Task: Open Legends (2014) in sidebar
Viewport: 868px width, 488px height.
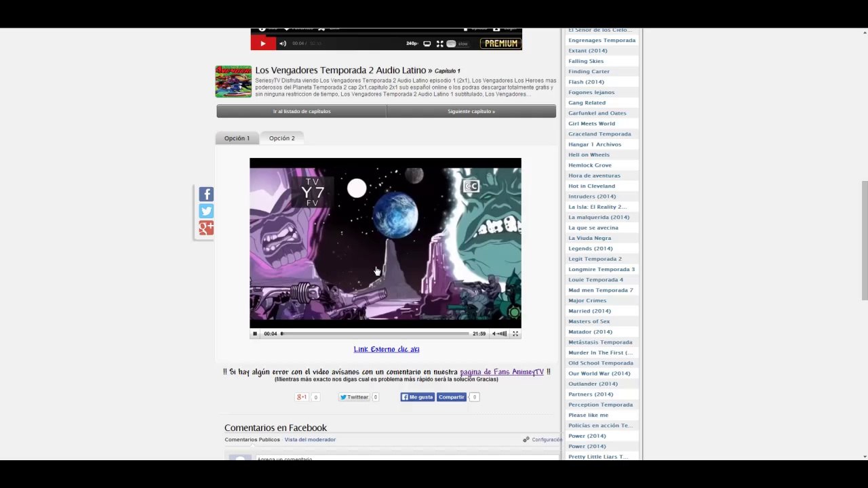Action: tap(591, 249)
